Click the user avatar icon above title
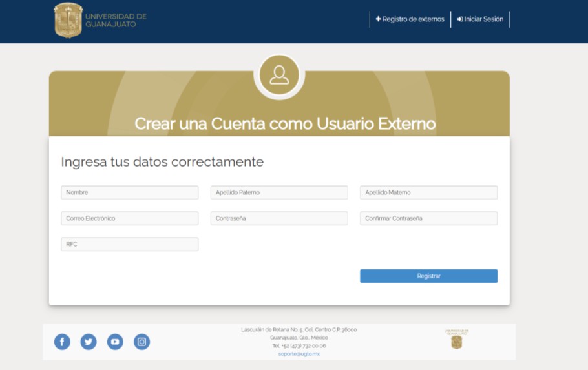The height and width of the screenshot is (370, 588). coord(279,76)
